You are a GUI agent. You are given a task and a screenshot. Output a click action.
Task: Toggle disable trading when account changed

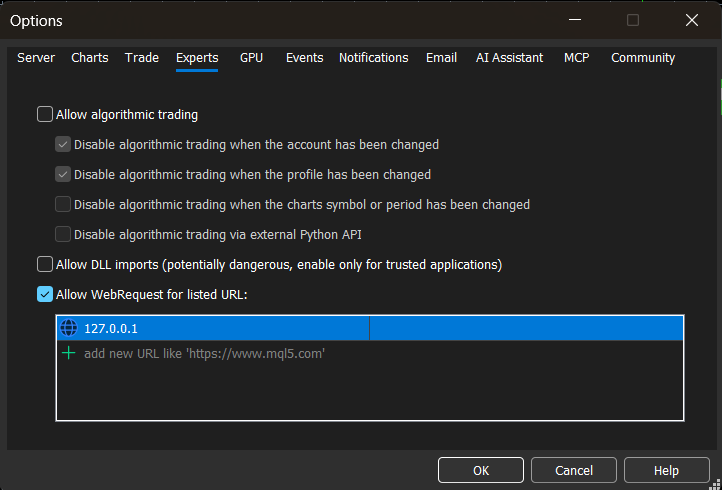63,145
